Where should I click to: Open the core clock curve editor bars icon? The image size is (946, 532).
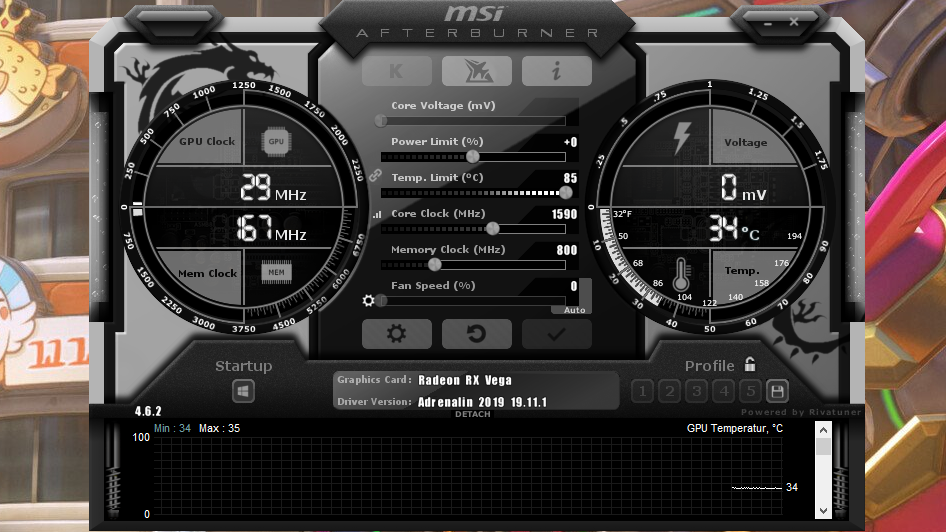[377, 214]
